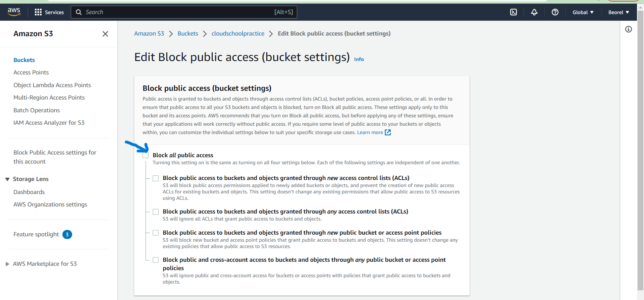644x300 pixels.
Task: Open the help question mark icon
Action: point(555,12)
